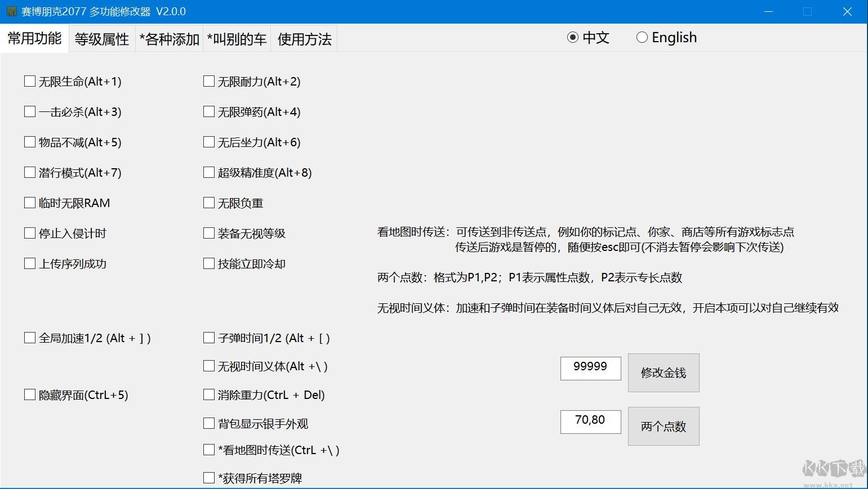868x489 pixels.
Task: Enable 临时无限RAM cheat
Action: pos(30,203)
